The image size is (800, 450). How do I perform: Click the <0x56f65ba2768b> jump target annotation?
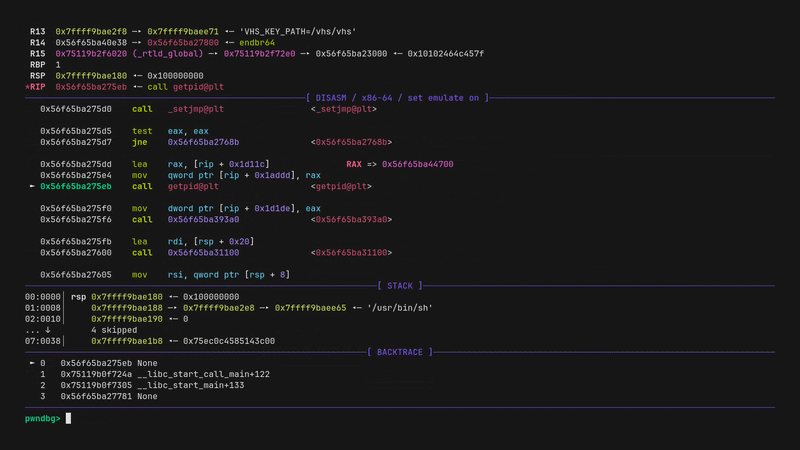click(x=352, y=142)
